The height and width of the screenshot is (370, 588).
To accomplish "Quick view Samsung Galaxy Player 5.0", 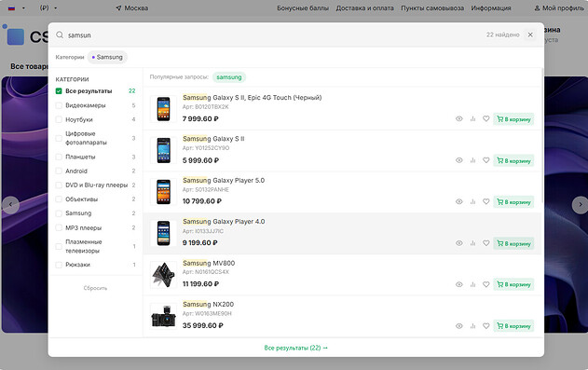I will [459, 201].
